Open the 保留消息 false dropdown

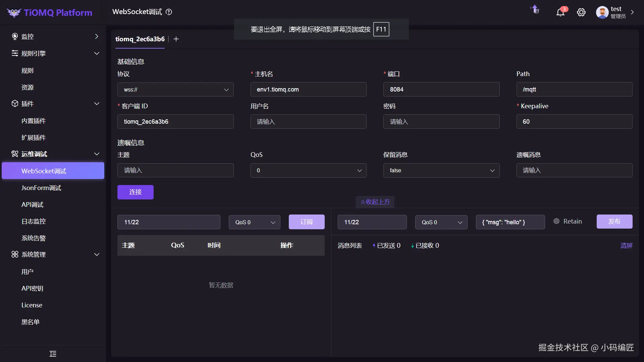[x=441, y=170]
